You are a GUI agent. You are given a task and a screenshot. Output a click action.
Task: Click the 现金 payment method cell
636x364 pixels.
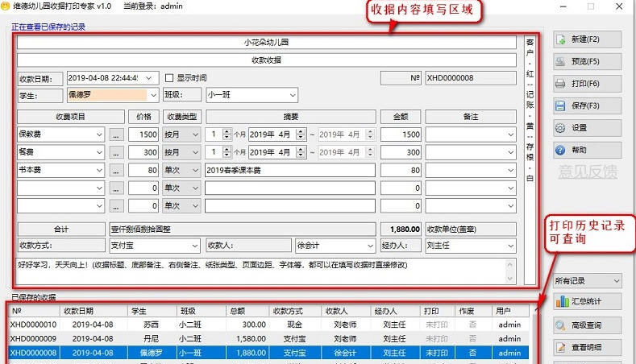(x=294, y=325)
